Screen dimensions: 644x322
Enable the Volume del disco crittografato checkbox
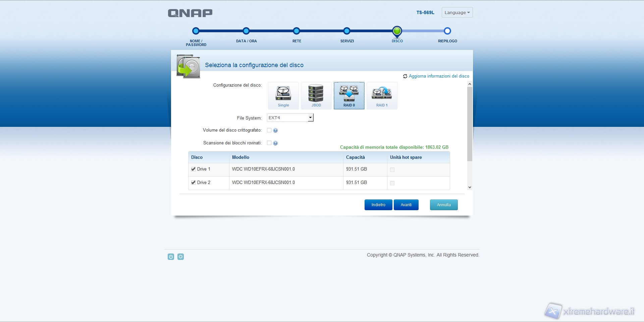pyautogui.click(x=269, y=130)
